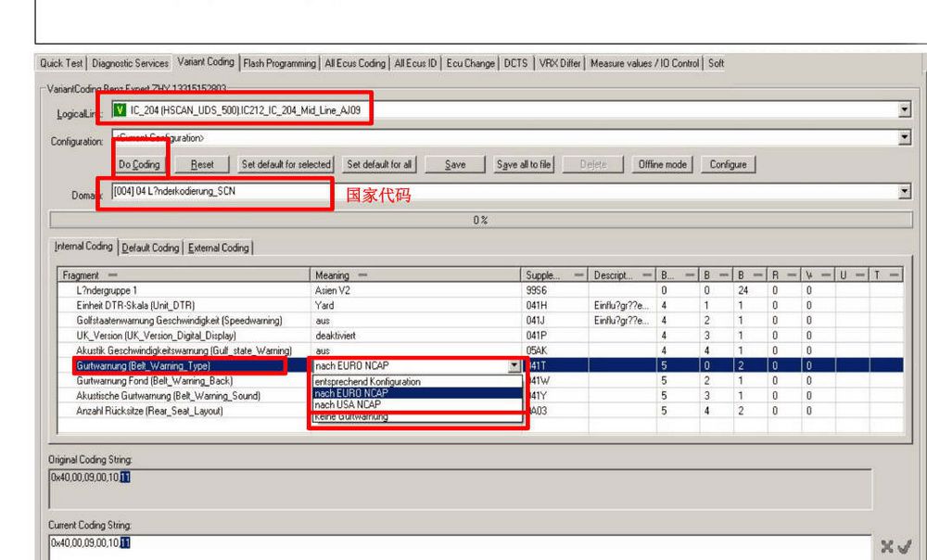Switch to the Flash Programming tab
This screenshot has width=927, height=560.
(279, 63)
